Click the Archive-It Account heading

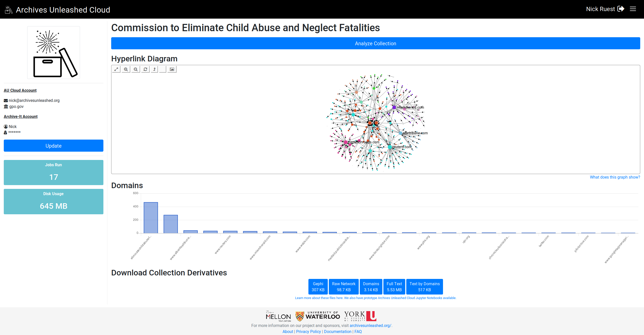pyautogui.click(x=21, y=116)
